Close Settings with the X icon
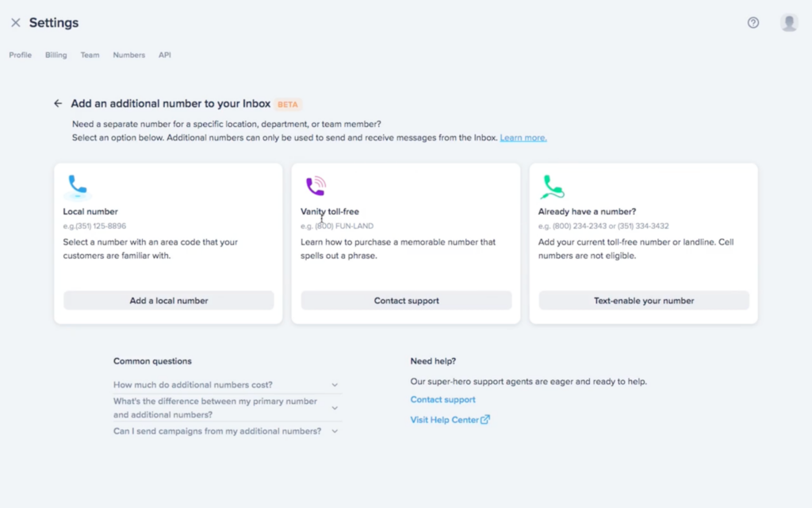The image size is (812, 508). point(15,22)
